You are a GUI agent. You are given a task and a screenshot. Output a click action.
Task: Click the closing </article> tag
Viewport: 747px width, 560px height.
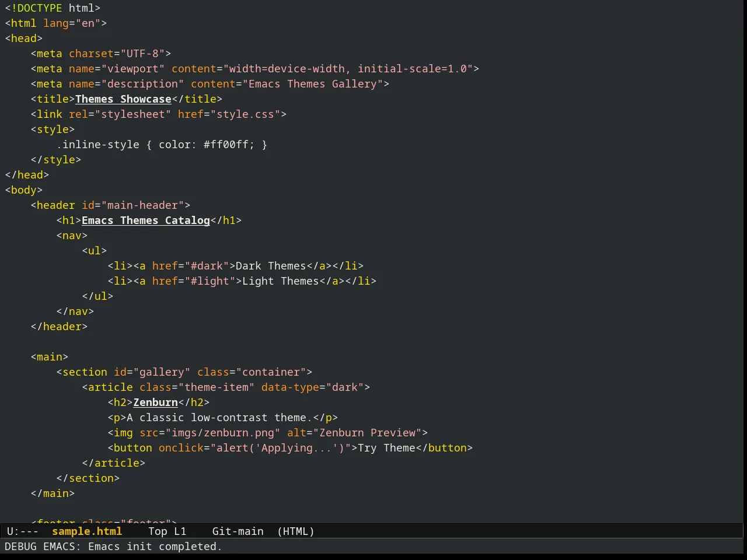click(x=114, y=463)
